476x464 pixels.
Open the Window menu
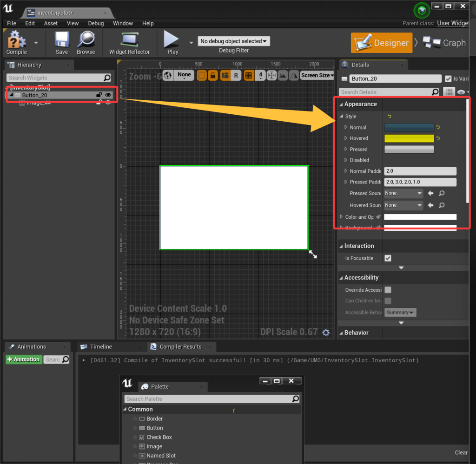pyautogui.click(x=123, y=23)
